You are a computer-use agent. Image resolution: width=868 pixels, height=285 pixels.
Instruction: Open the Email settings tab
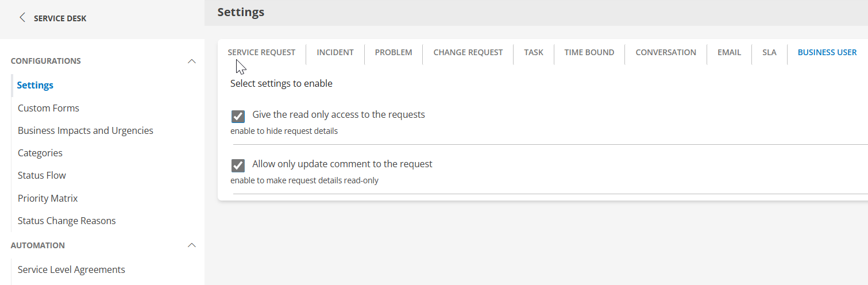pos(729,52)
